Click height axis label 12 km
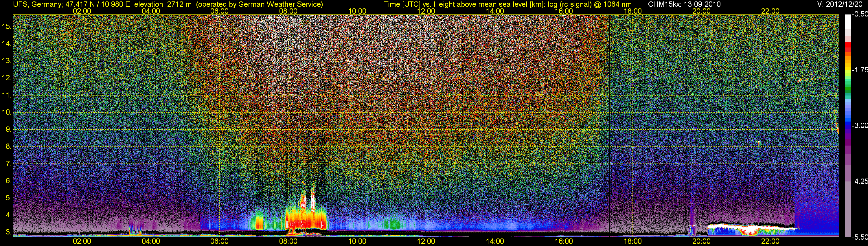Screen dimensions: 868x246 [x=6, y=78]
